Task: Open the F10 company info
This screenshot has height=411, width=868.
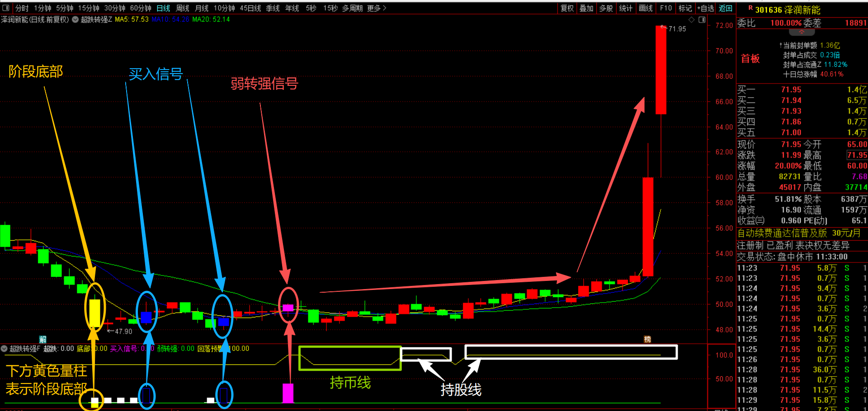Action: (x=666, y=8)
